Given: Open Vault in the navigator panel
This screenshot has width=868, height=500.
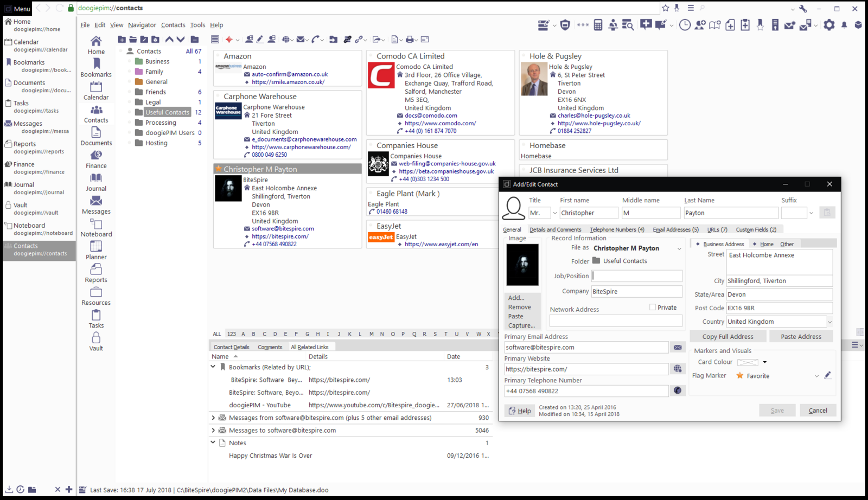Looking at the screenshot, I should [x=96, y=342].
